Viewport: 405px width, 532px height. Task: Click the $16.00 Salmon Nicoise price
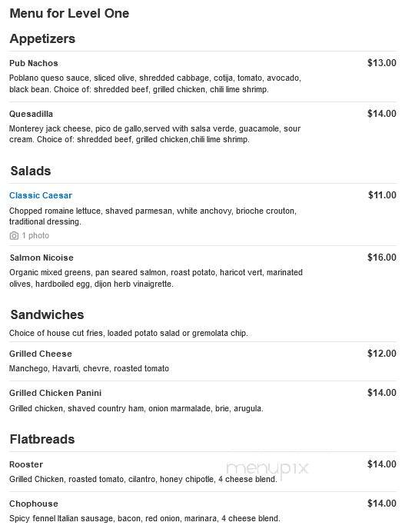382,258
